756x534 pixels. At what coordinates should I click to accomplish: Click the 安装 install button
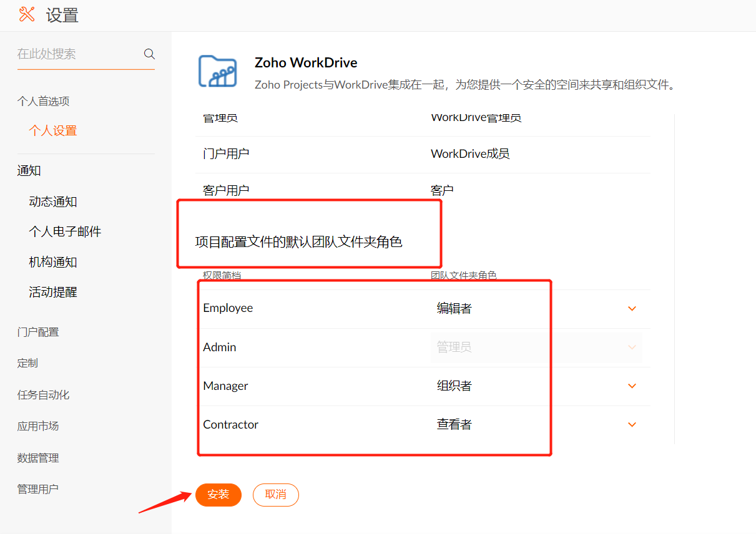click(218, 495)
